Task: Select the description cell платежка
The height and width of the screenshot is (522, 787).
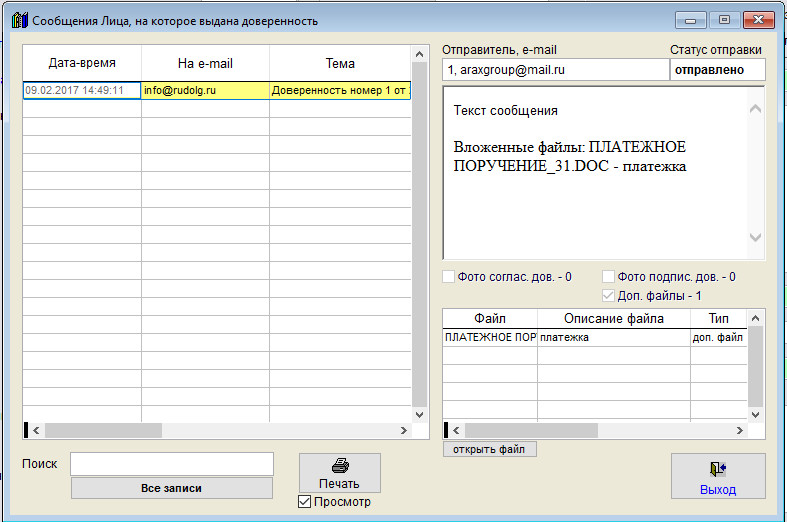Action: [614, 337]
